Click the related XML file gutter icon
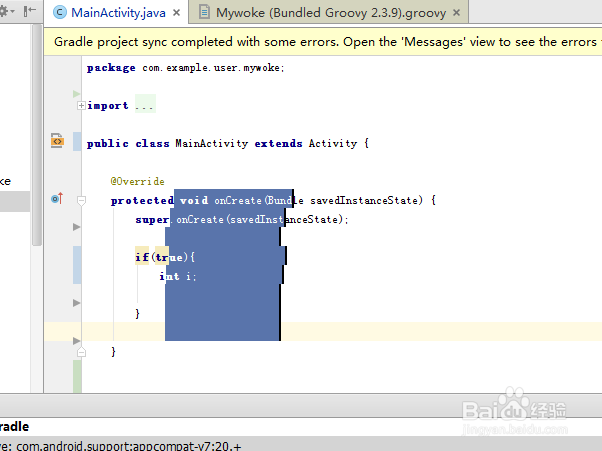602x451 pixels. tap(57, 140)
